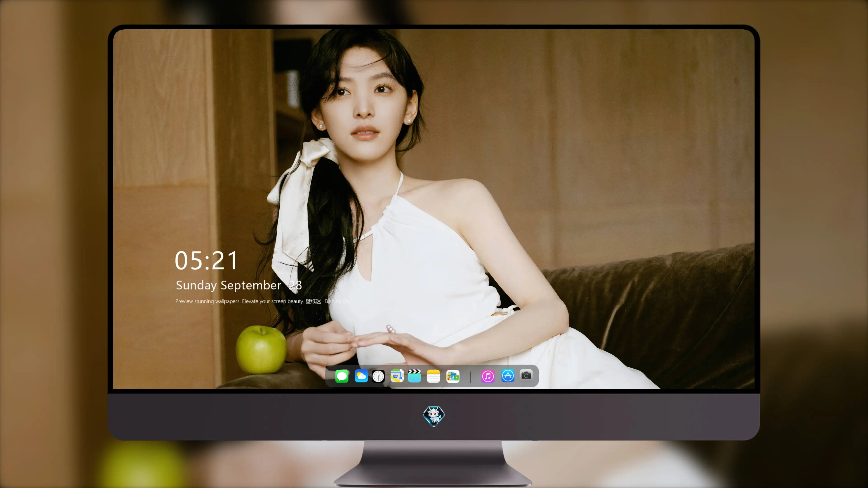Screen dimensions: 868x488
Task: Open the Clock app icon
Action: (378, 376)
